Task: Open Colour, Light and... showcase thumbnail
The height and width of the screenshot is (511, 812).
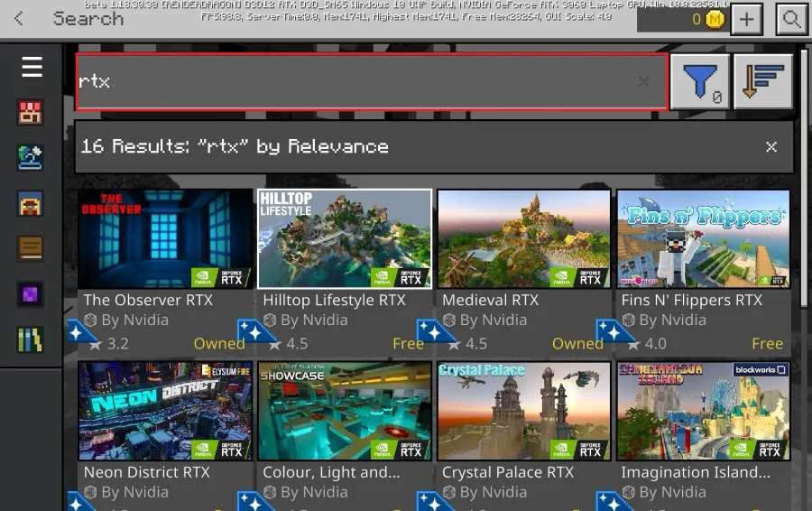Action: point(345,411)
